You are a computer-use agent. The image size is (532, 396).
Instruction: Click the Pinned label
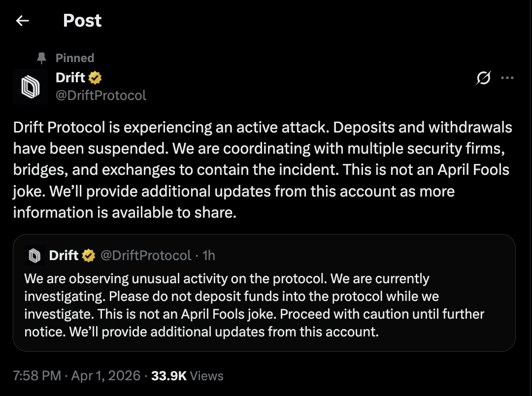pos(75,58)
